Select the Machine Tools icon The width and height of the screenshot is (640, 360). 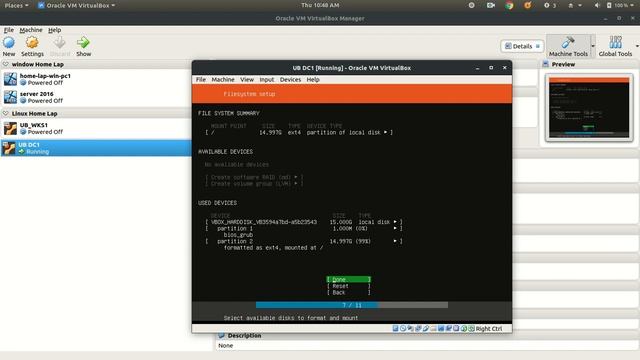(568, 42)
